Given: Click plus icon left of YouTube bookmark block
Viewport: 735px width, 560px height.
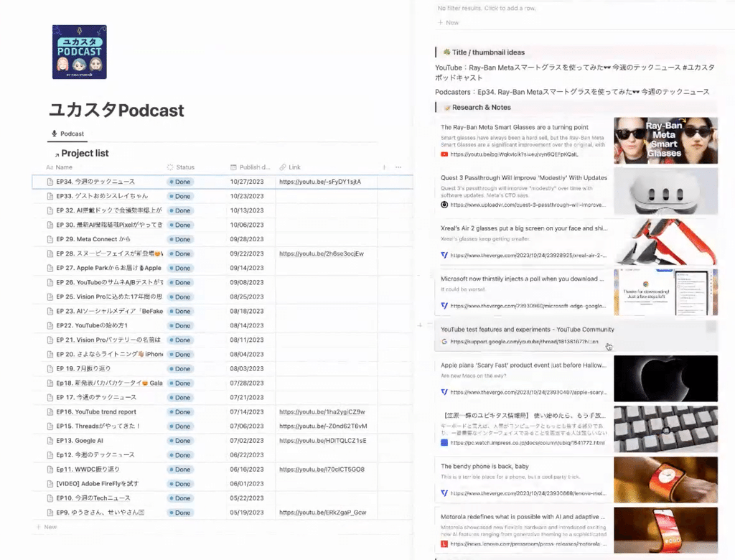Looking at the screenshot, I should tap(420, 325).
